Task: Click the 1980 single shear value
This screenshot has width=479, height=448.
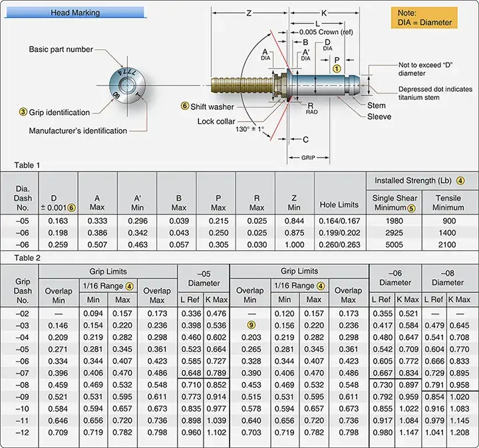Action: (x=394, y=220)
